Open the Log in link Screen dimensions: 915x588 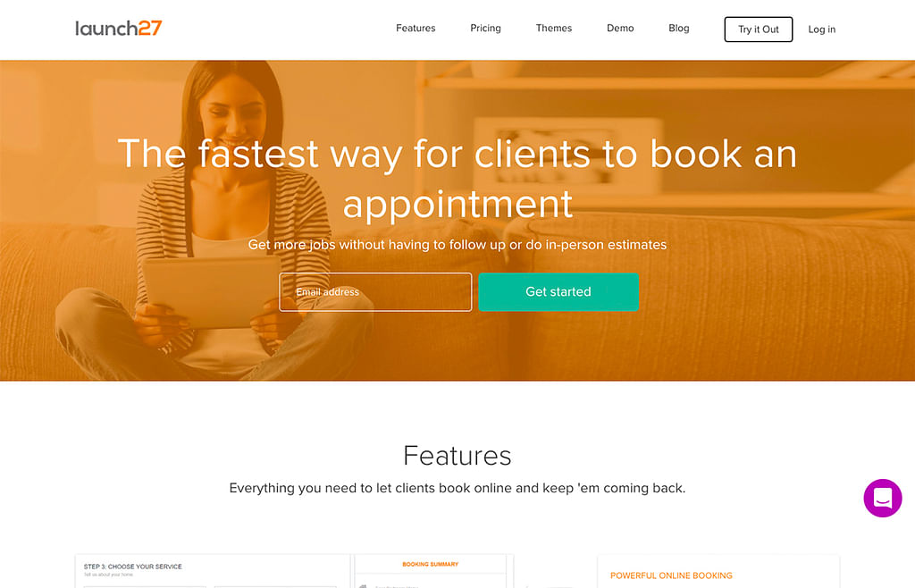point(822,29)
